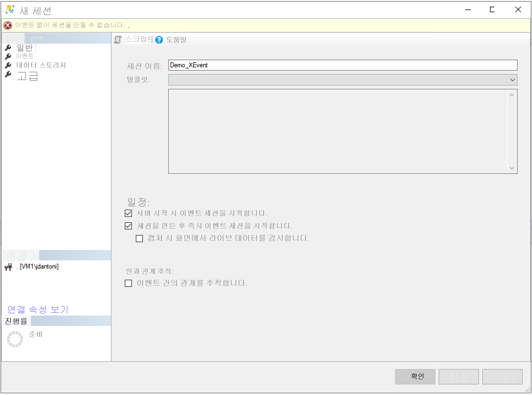
Task: Open the 이벤트 page
Action: click(x=25, y=56)
